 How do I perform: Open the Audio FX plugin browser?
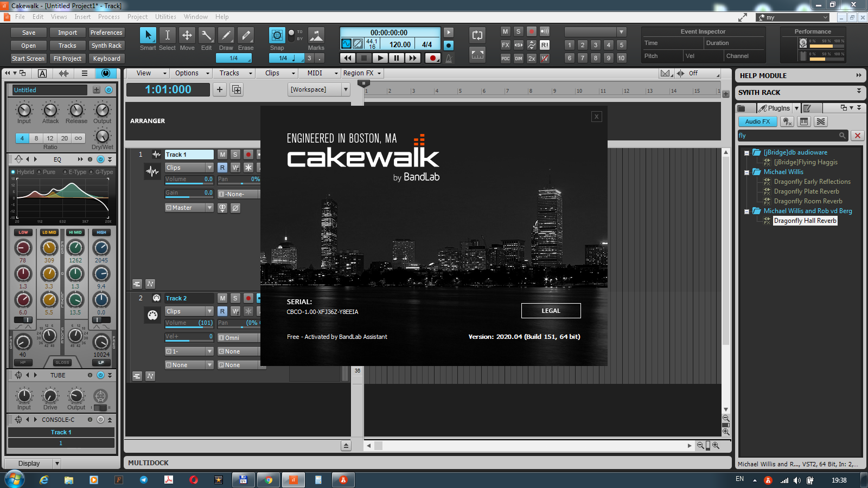tap(757, 121)
